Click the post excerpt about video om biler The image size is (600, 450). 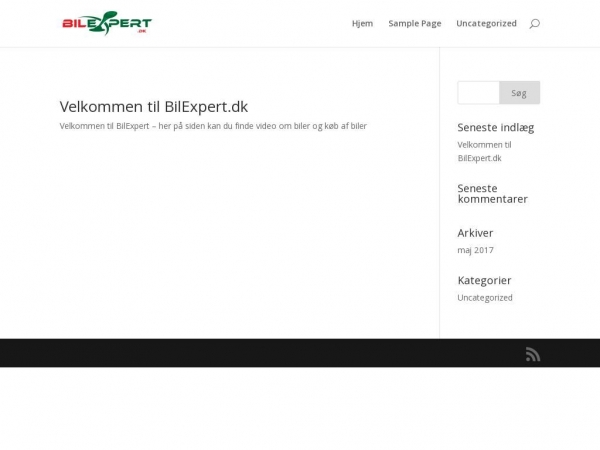point(213,126)
